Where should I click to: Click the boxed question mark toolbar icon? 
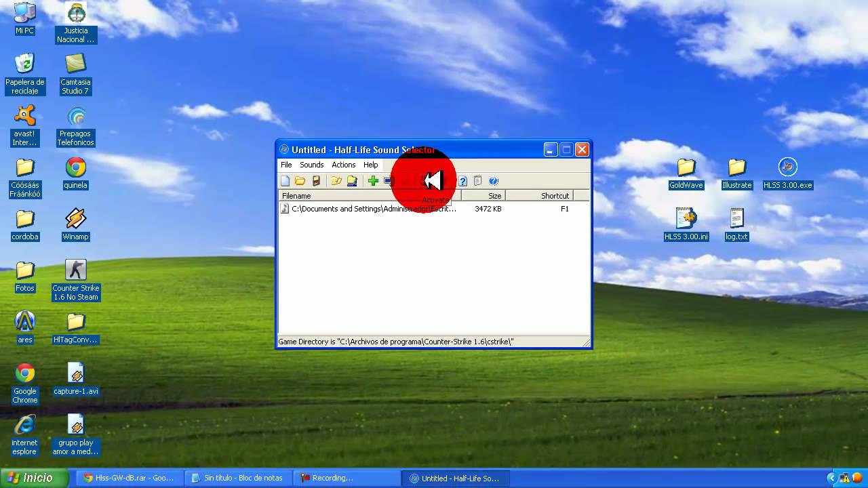point(462,181)
